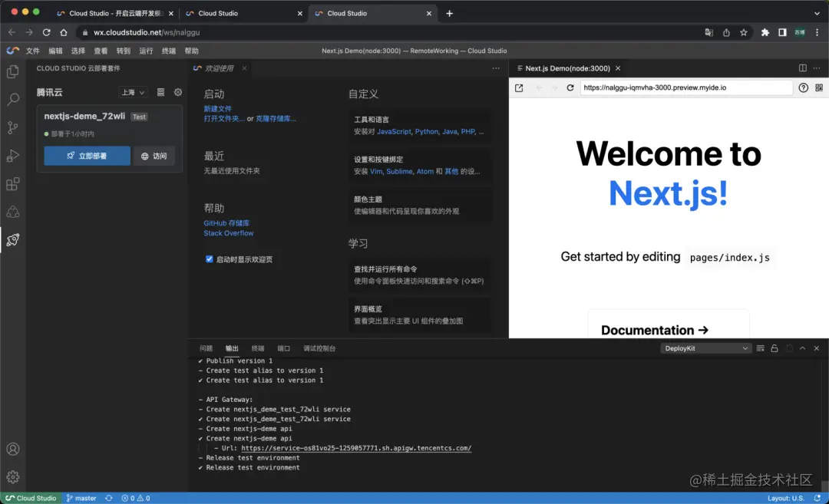Click the preview help question mark icon
829x504 pixels.
[x=803, y=87]
